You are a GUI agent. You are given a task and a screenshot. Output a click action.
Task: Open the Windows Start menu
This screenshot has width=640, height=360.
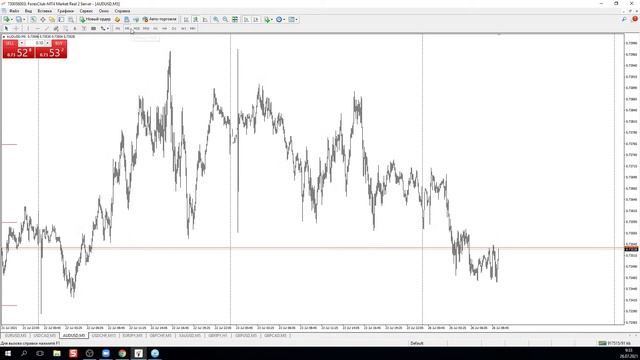[8, 353]
